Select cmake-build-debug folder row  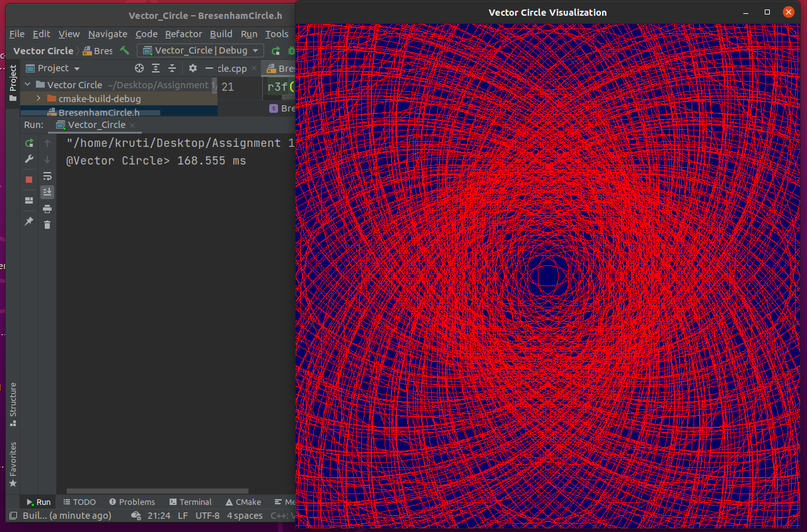(119, 98)
